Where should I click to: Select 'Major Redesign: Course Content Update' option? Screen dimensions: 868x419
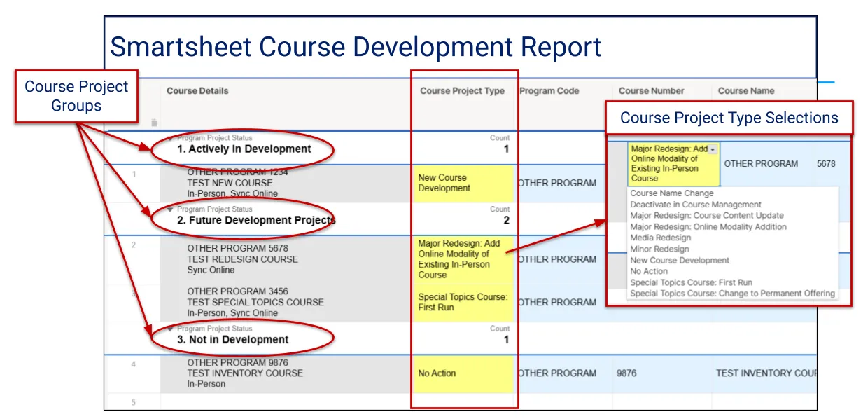(707, 216)
